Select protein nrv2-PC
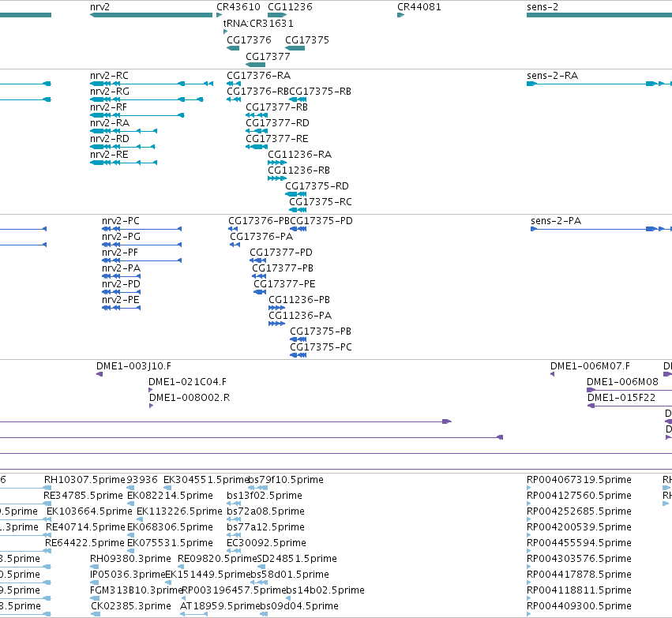Viewport: 672px width, 618px height. [121, 221]
